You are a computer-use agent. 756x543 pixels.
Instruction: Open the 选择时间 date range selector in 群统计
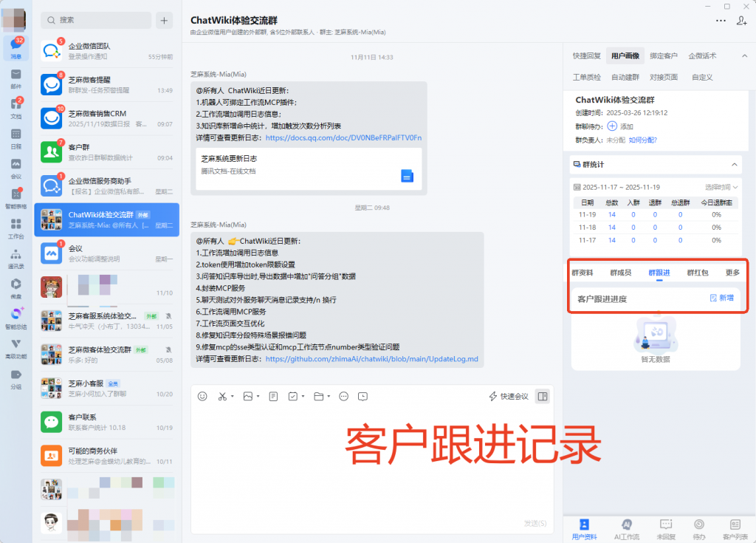pyautogui.click(x=721, y=187)
